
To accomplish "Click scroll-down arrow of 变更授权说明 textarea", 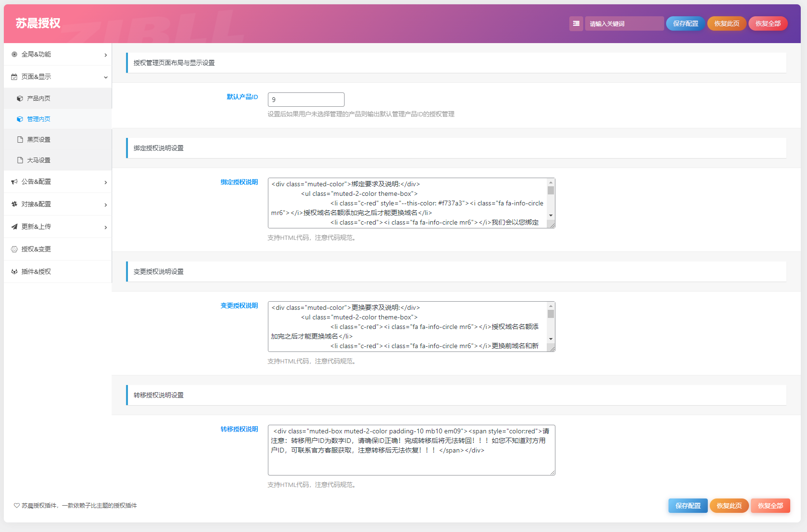I will pos(551,339).
